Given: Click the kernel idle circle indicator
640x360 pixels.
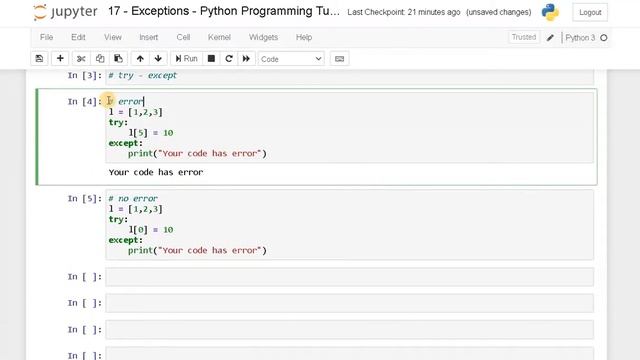Looking at the screenshot, I should (604, 38).
